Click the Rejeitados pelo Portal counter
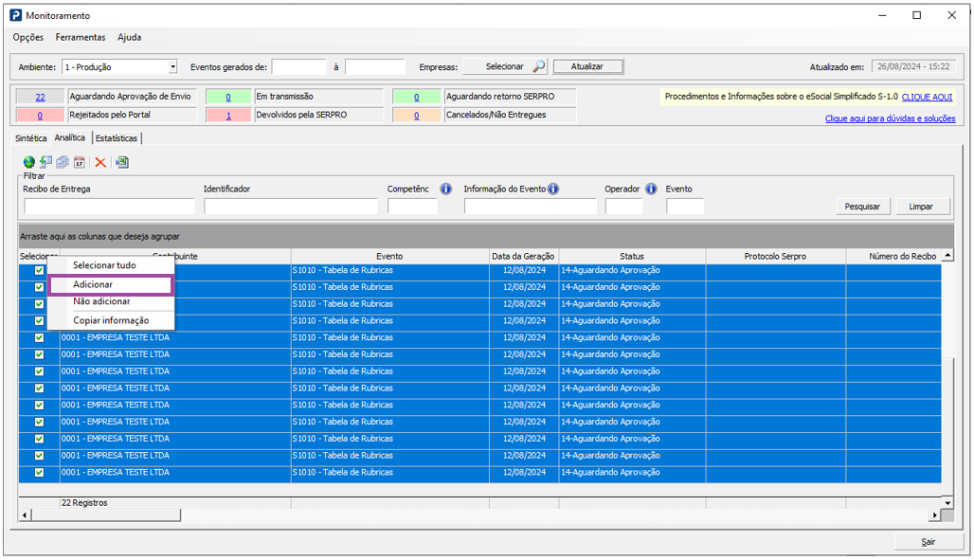Viewport: 974px width, 560px height. [x=41, y=115]
